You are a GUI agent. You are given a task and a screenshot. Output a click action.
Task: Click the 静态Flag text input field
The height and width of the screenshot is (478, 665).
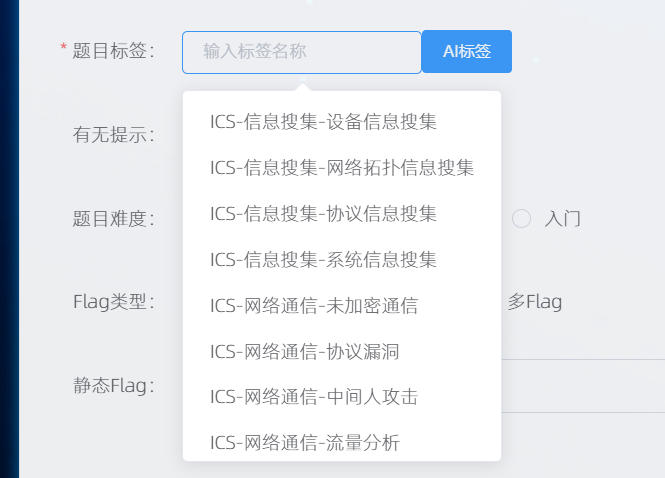point(580,386)
